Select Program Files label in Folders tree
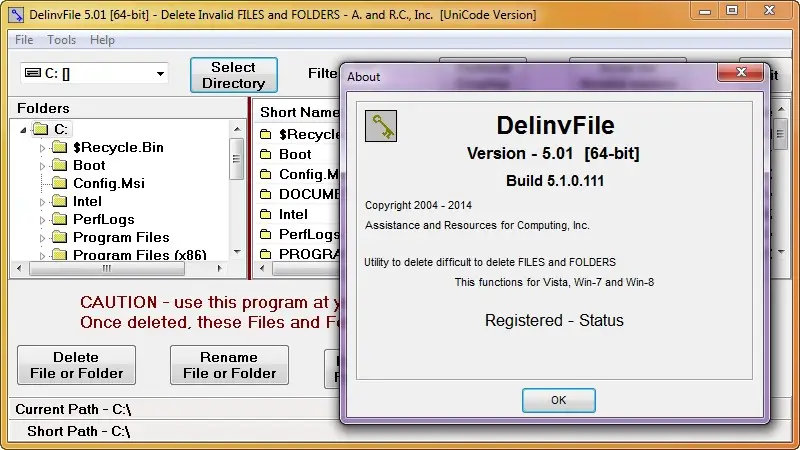The width and height of the screenshot is (800, 450). click(x=121, y=237)
